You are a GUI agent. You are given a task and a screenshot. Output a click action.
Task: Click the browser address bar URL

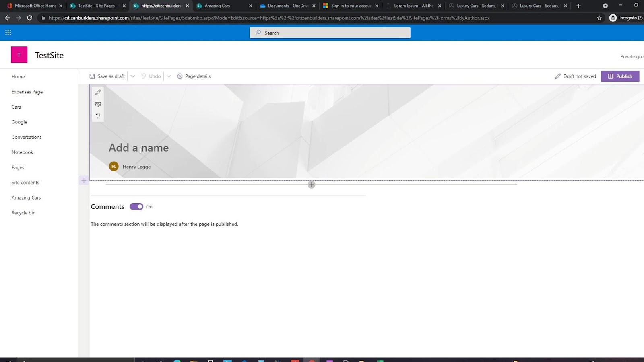pos(269,18)
